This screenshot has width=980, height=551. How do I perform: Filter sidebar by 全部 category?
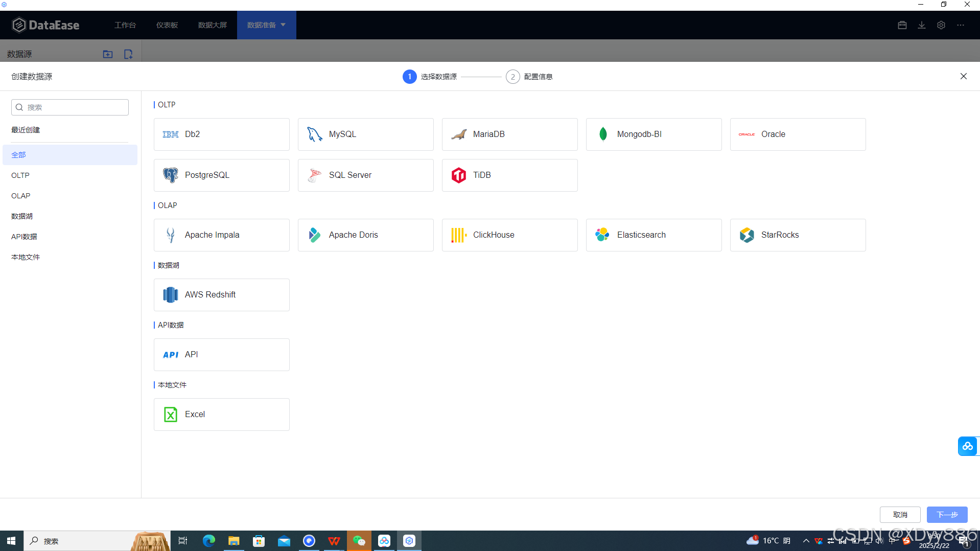click(x=70, y=155)
